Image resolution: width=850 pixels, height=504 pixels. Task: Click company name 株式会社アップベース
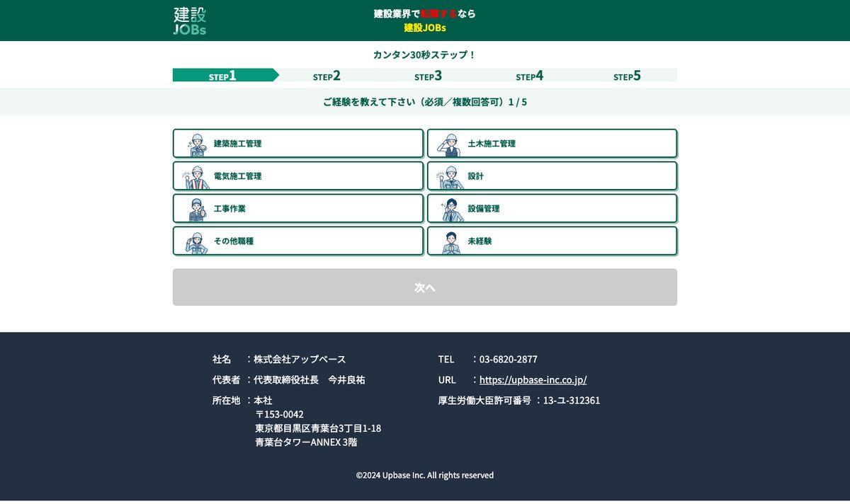click(300, 360)
